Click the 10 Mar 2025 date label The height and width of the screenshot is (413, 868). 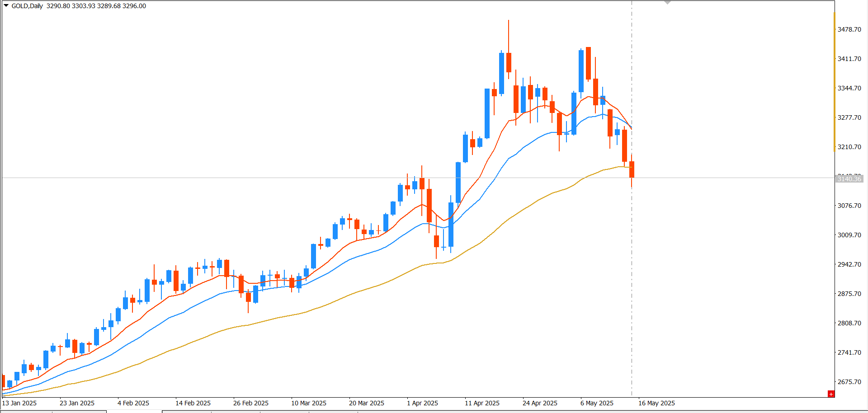309,403
